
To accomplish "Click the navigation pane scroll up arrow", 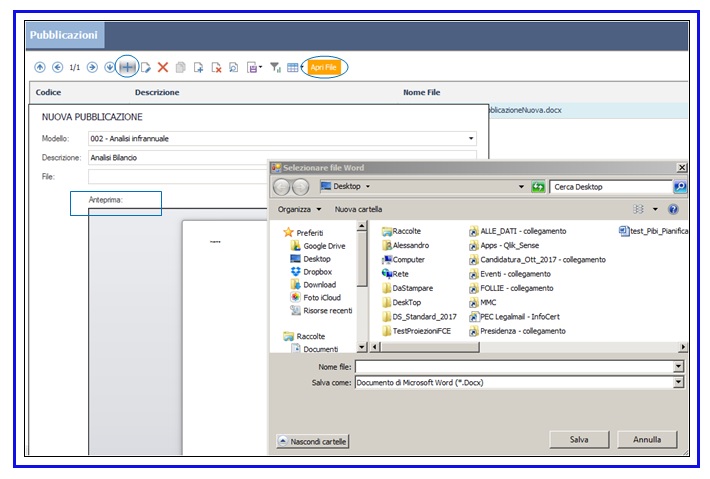I will click(361, 226).
